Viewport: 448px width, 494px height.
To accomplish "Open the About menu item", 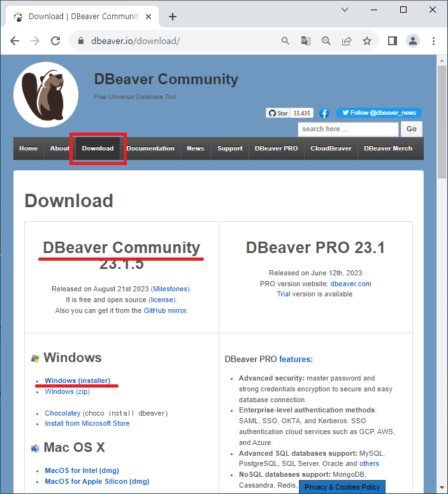I will pyautogui.click(x=59, y=149).
